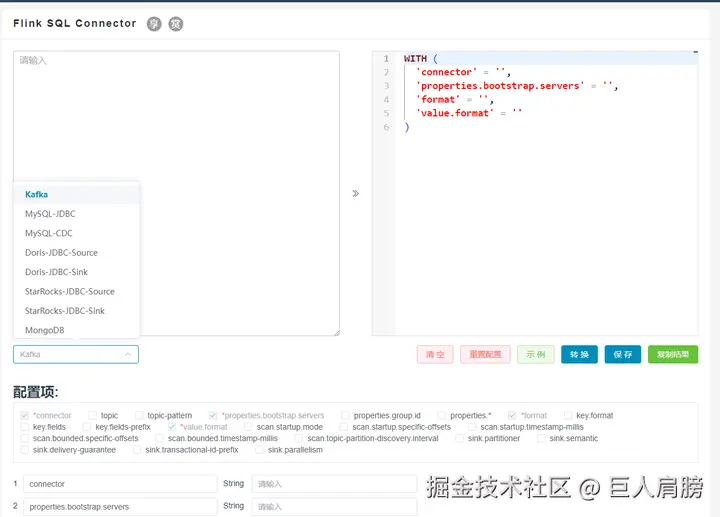
Task: Click the required properties.bootstrap.servers checkbox
Action: [x=213, y=416]
